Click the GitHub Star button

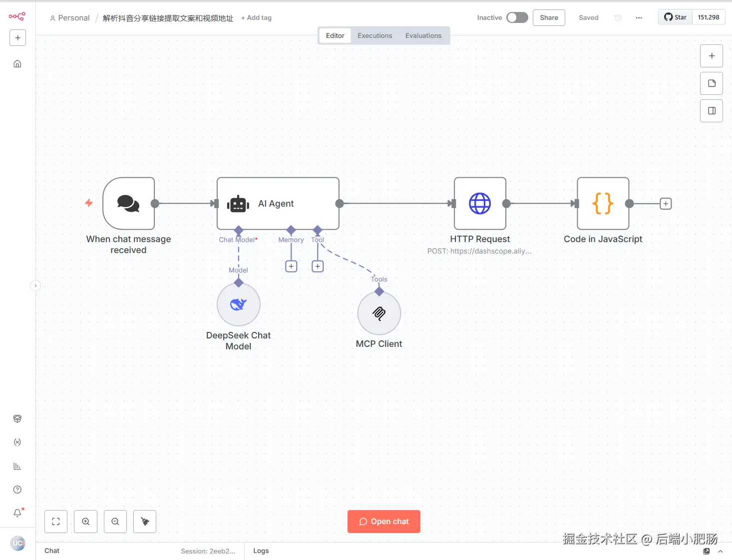click(x=675, y=17)
